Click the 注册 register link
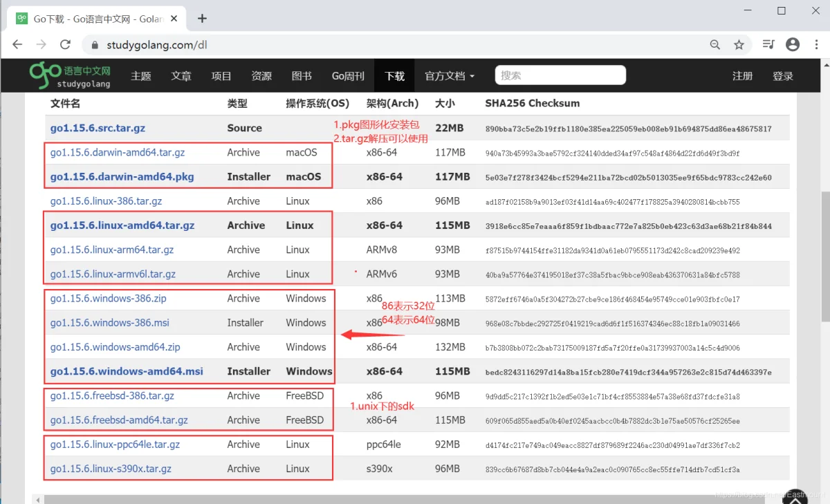 (742, 76)
